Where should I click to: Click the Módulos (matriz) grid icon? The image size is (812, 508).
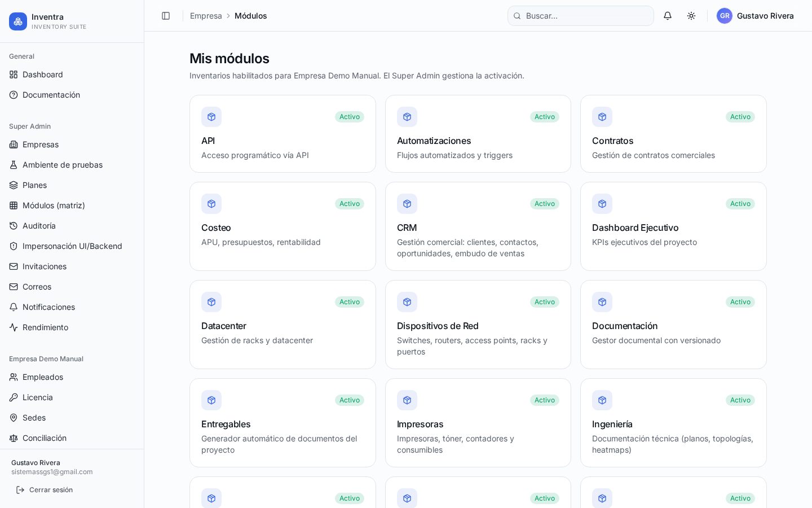click(14, 205)
